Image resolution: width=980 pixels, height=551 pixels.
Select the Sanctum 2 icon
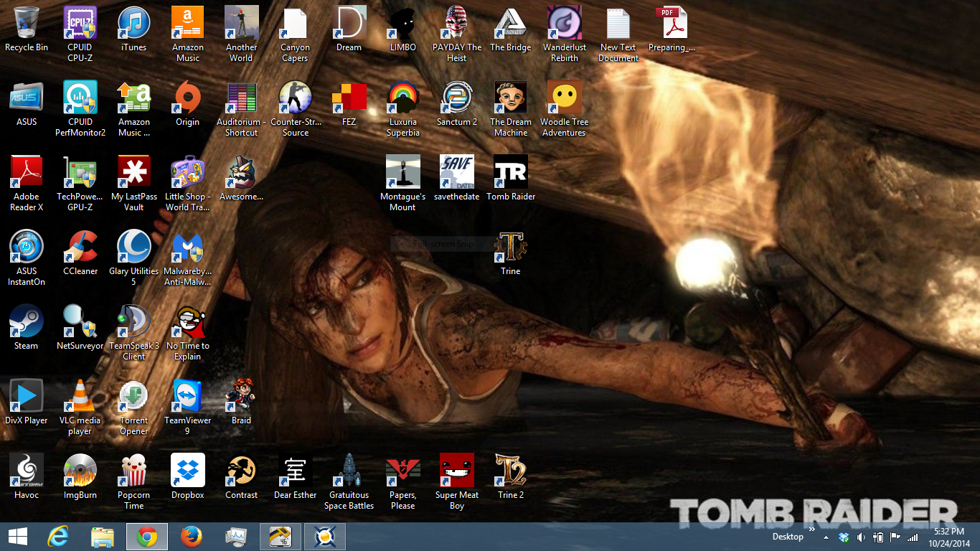457,98
